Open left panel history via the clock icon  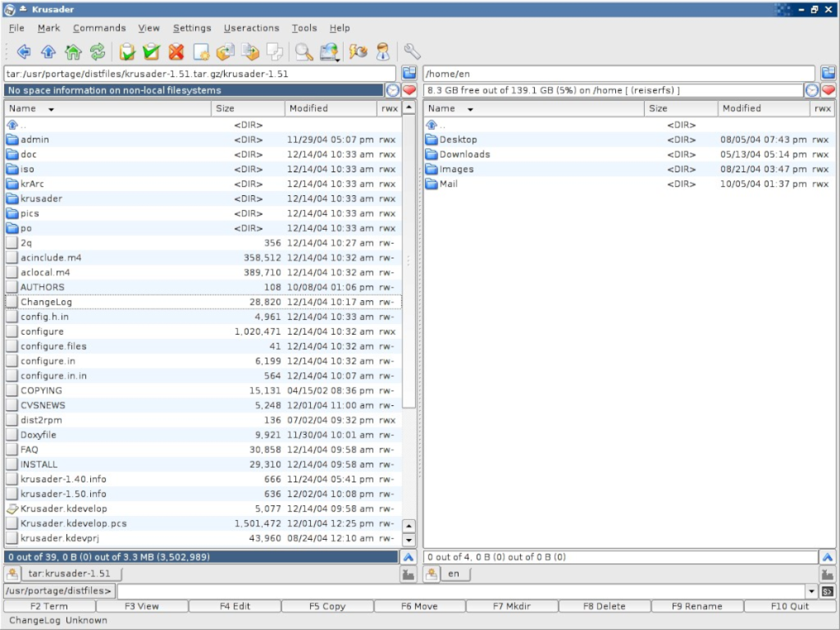coord(393,90)
